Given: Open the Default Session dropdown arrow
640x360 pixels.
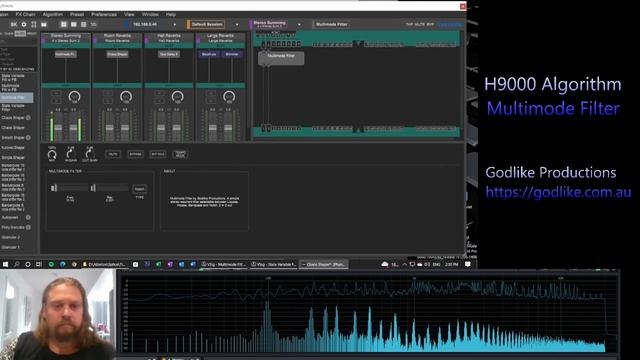Looking at the screenshot, I should coord(237,24).
